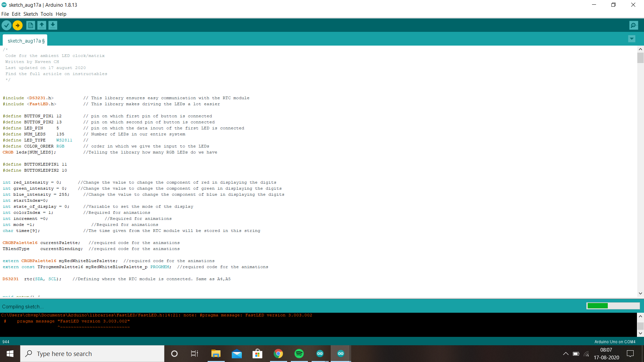This screenshot has width=644, height=362.
Task: Click the 'Written by Naveen CH' comment
Action: (32, 62)
